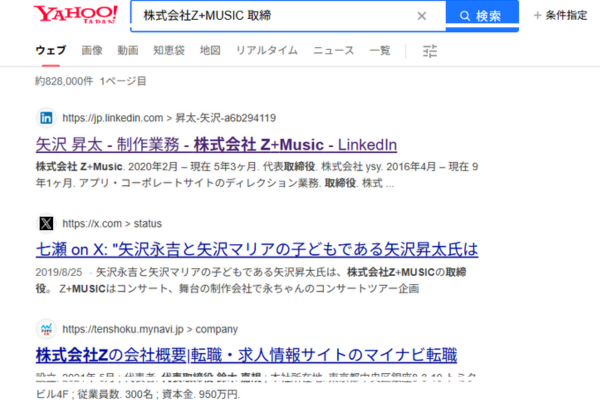Image resolution: width=600 pixels, height=400 pixels.
Task: Open 株式会社Zの会社概要 マイナビ転職 result
Action: [246, 355]
